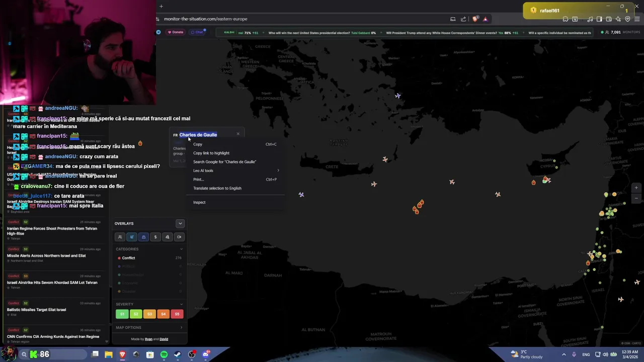Collapse the Overlays panel with its chevron button
644x362 pixels.
(180, 223)
